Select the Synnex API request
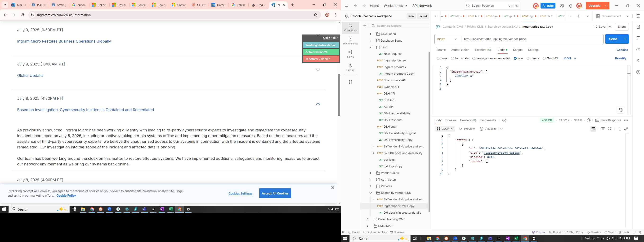Screen dimensions: 644x242 pos(391,87)
